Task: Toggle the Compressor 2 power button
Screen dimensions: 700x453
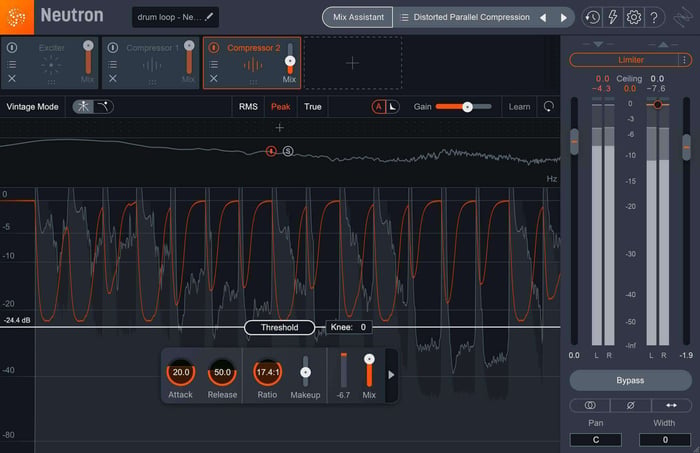Action: coord(214,47)
